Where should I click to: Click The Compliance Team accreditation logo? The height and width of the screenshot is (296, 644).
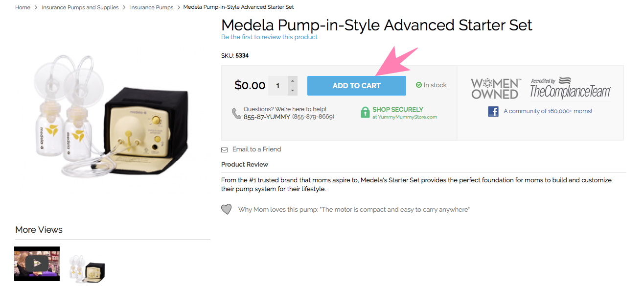coord(571,88)
